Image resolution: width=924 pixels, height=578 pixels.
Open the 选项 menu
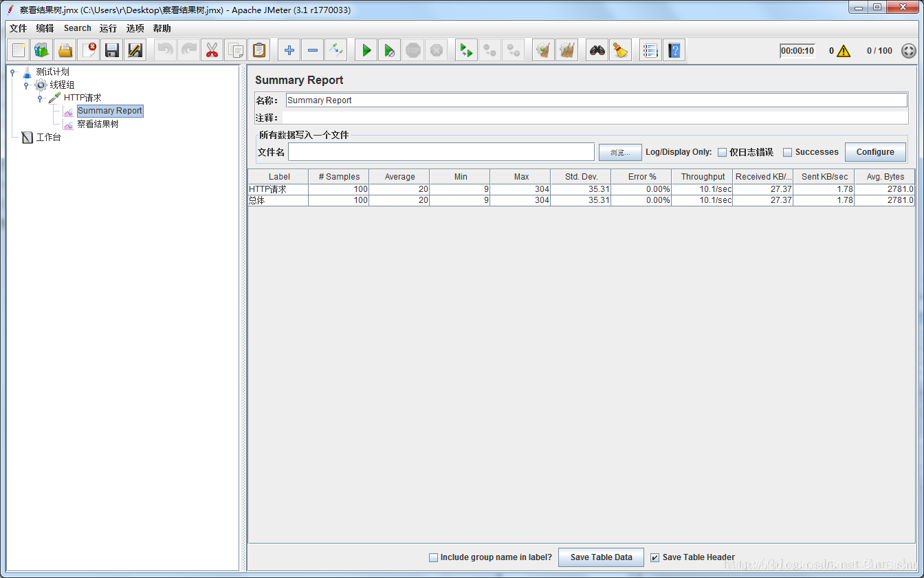pos(135,28)
